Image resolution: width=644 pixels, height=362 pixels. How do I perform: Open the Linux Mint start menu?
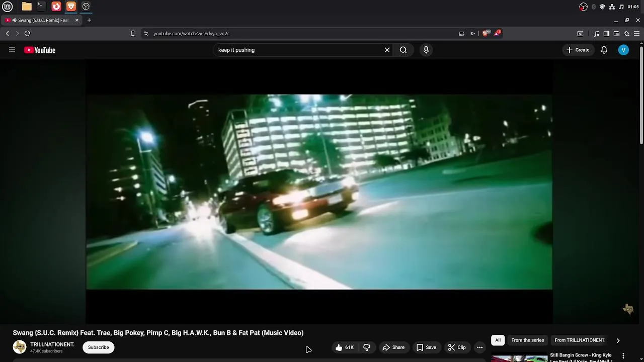(x=7, y=7)
